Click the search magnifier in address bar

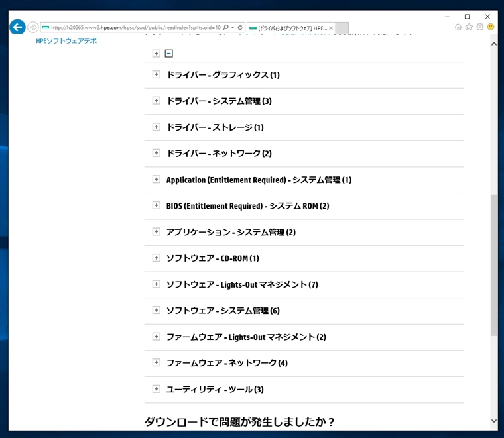pyautogui.click(x=226, y=27)
